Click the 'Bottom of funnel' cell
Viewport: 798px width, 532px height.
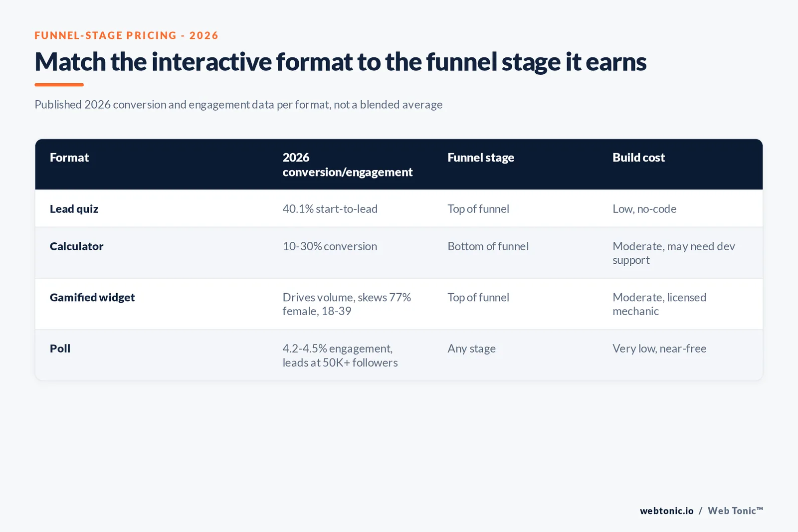(488, 246)
